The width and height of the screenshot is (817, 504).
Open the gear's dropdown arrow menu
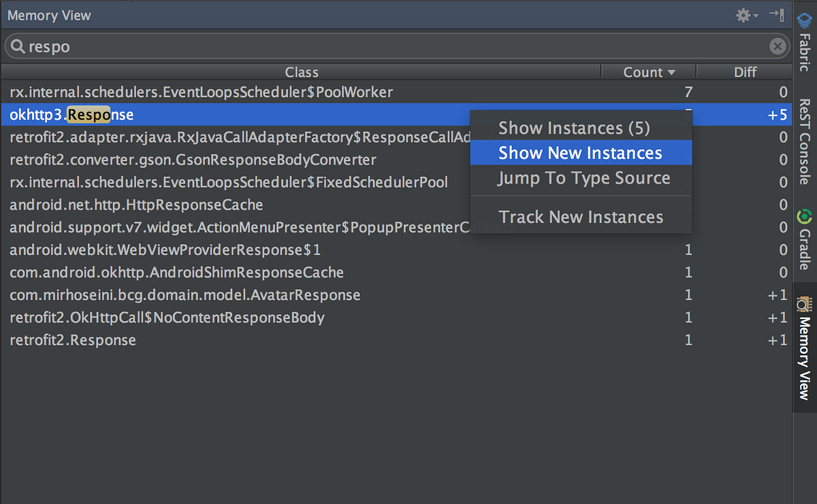coord(754,15)
